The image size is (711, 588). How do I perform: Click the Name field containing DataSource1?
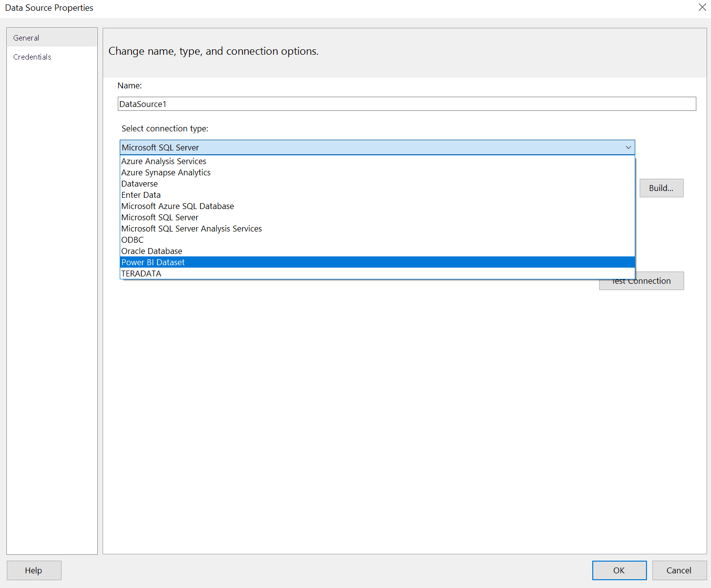coord(407,104)
